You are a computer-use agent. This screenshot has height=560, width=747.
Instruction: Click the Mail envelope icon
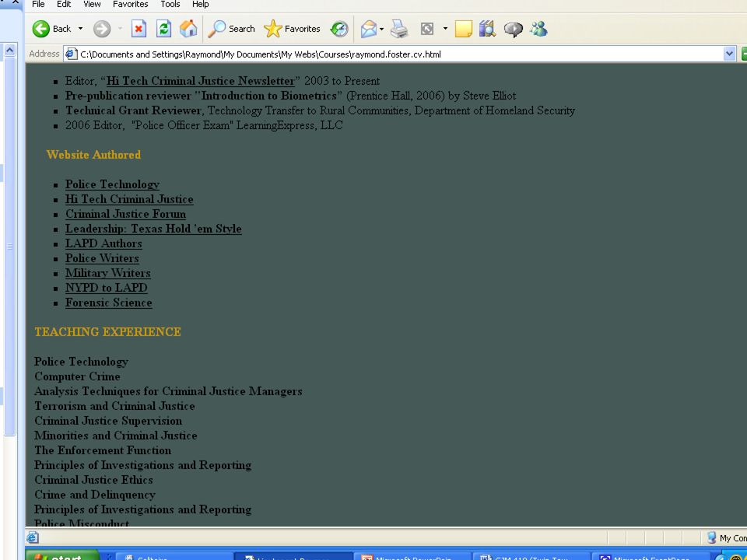(368, 30)
